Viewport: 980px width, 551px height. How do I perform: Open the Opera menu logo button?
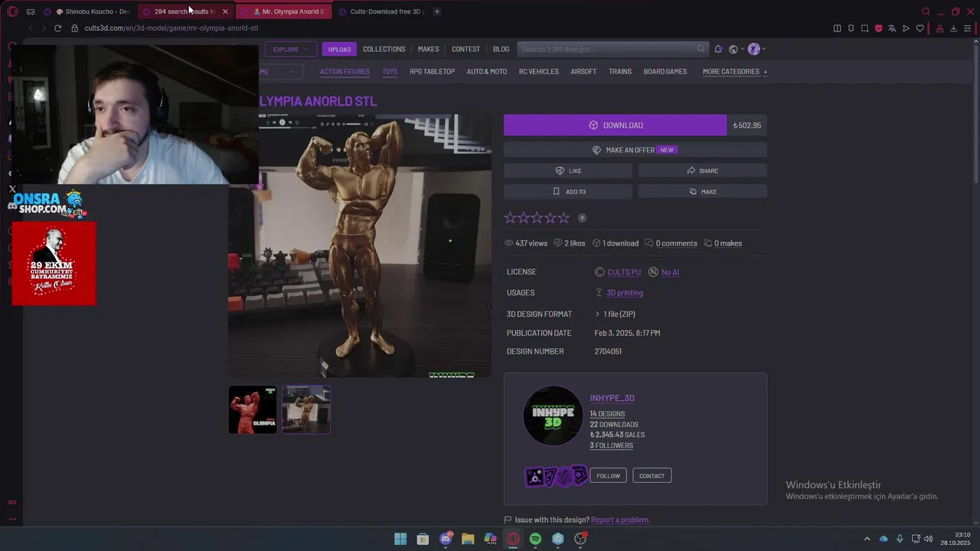pyautogui.click(x=12, y=11)
